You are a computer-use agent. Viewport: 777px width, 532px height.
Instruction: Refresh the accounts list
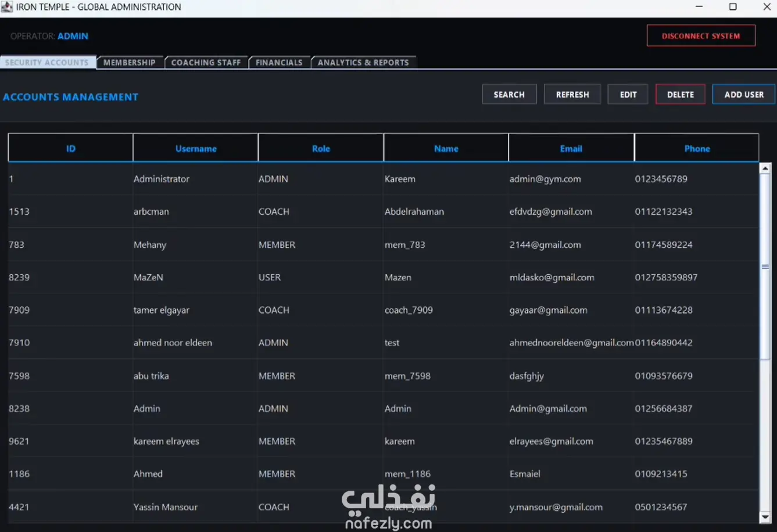[x=572, y=94]
